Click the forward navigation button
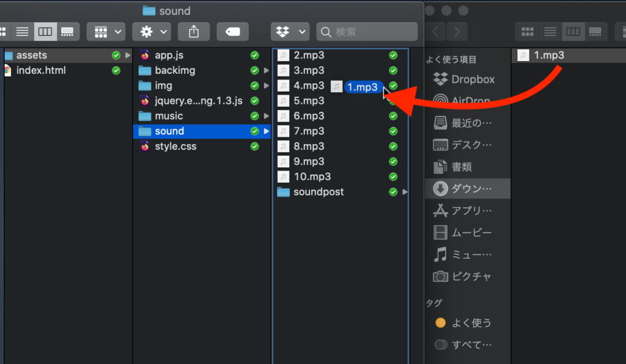The width and height of the screenshot is (626, 364). click(457, 32)
